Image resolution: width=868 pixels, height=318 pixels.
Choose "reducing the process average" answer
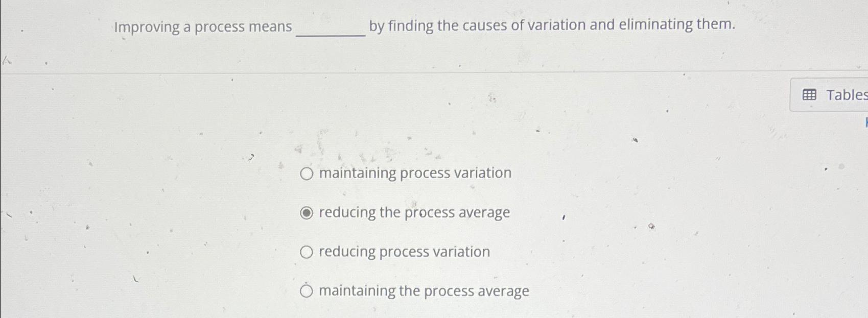point(307,213)
